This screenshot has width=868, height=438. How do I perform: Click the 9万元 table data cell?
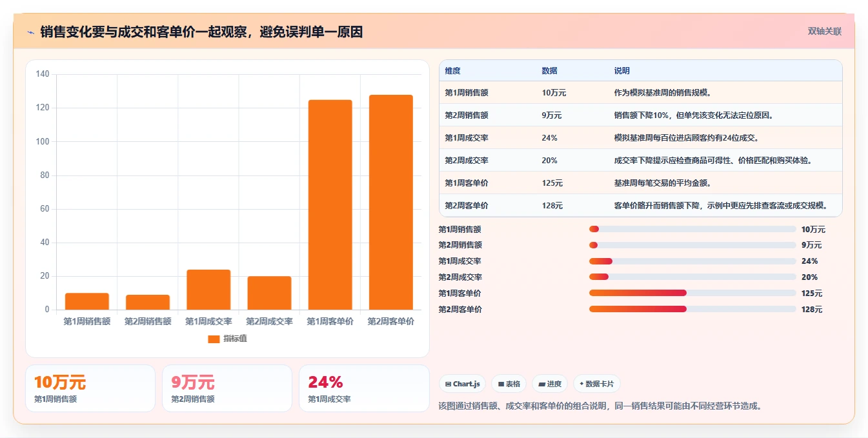click(552, 115)
